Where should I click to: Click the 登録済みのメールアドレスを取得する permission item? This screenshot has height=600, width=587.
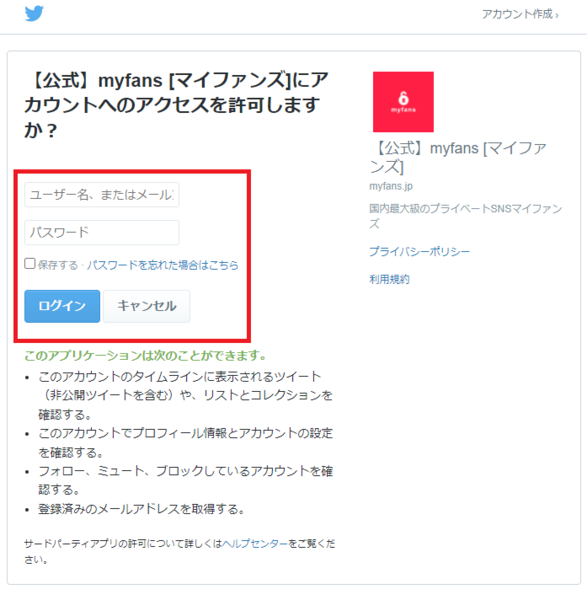141,509
